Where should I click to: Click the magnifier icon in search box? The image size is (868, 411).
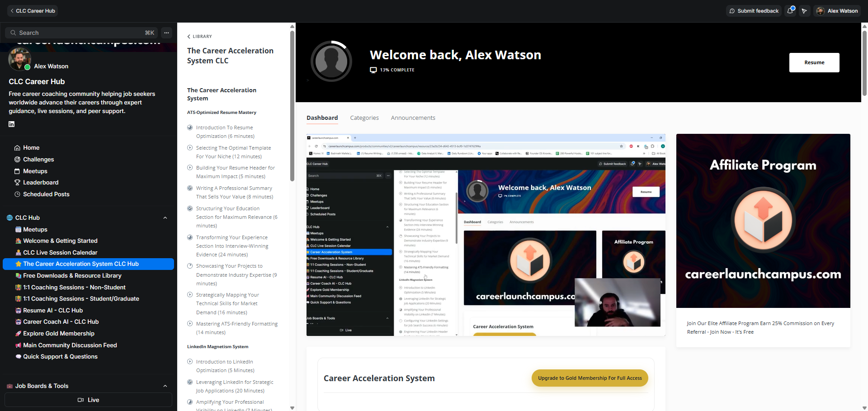pos(13,33)
